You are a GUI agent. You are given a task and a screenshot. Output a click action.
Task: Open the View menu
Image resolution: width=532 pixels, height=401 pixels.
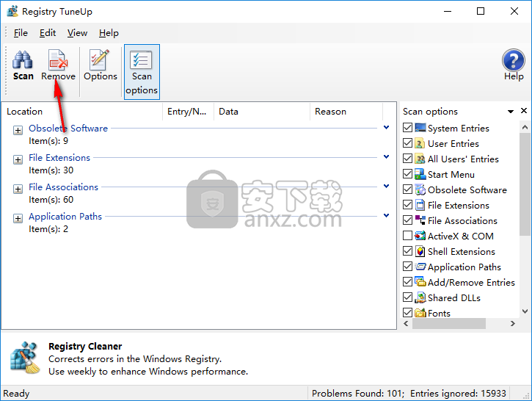point(77,33)
